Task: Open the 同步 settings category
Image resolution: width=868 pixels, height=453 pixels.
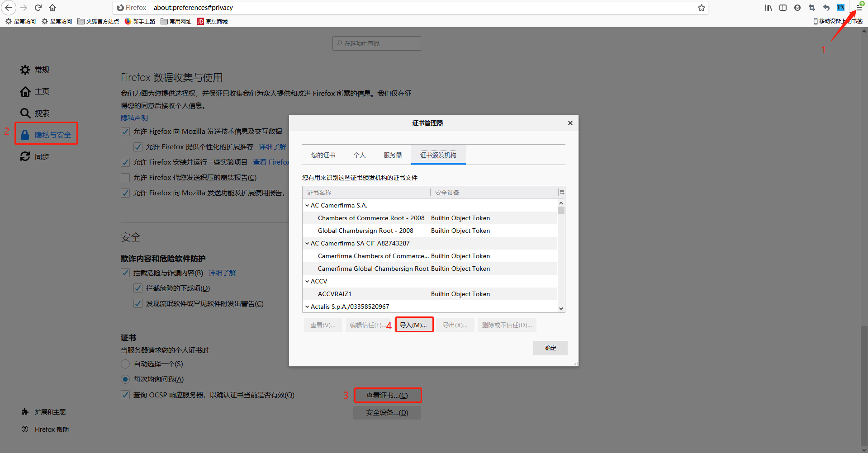Action: coord(35,156)
